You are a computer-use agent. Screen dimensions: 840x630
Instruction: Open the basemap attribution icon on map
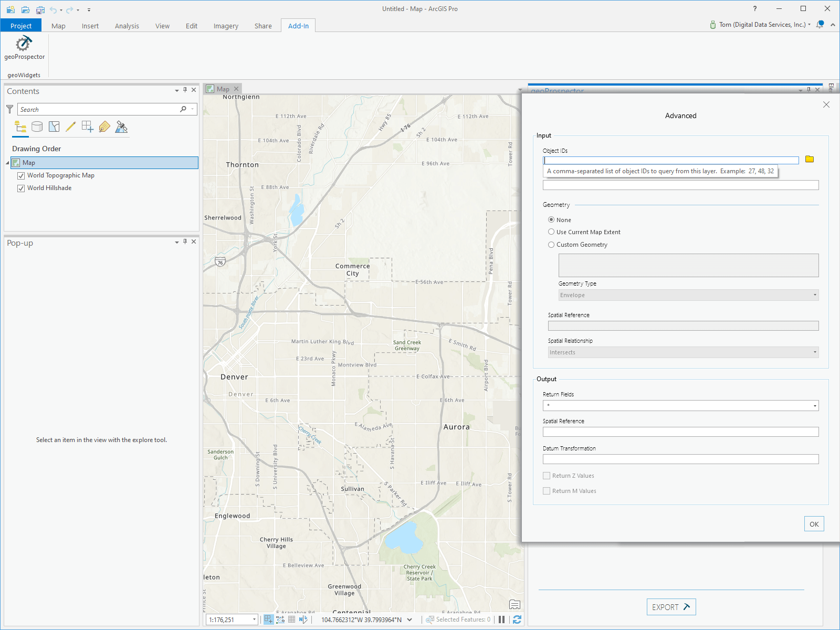(514, 604)
